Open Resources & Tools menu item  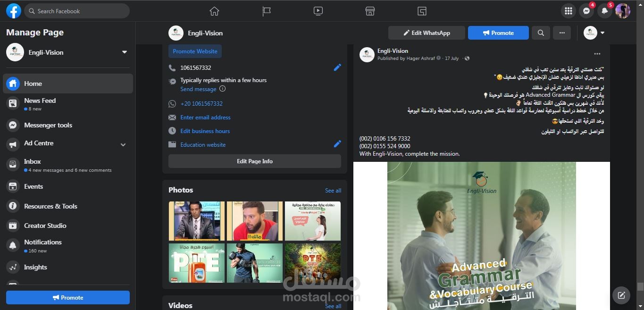[x=68, y=206]
